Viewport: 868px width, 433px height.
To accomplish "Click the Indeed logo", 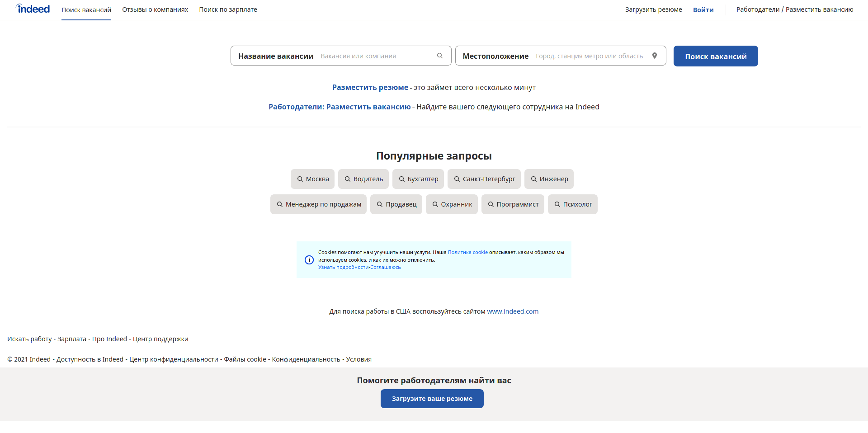I will tap(33, 9).
